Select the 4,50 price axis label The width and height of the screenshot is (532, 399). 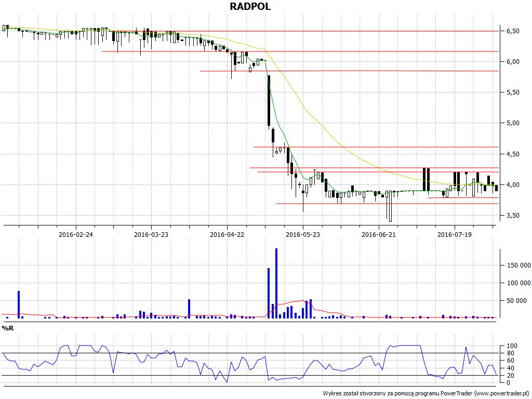[x=513, y=154]
